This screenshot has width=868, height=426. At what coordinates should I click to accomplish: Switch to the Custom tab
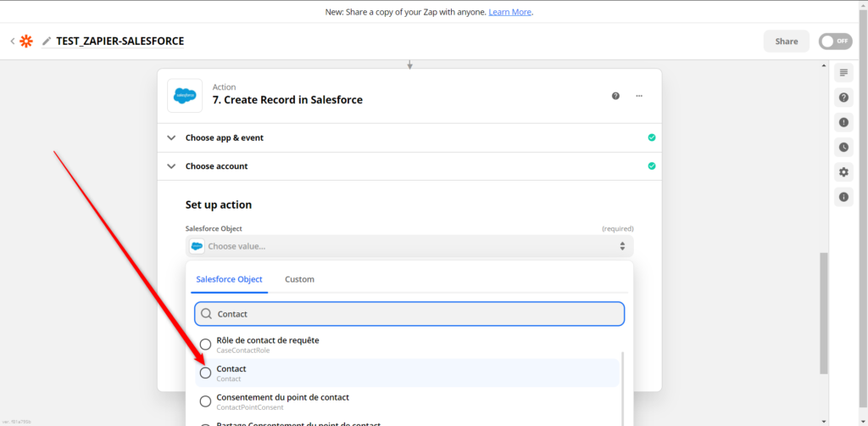(x=299, y=279)
